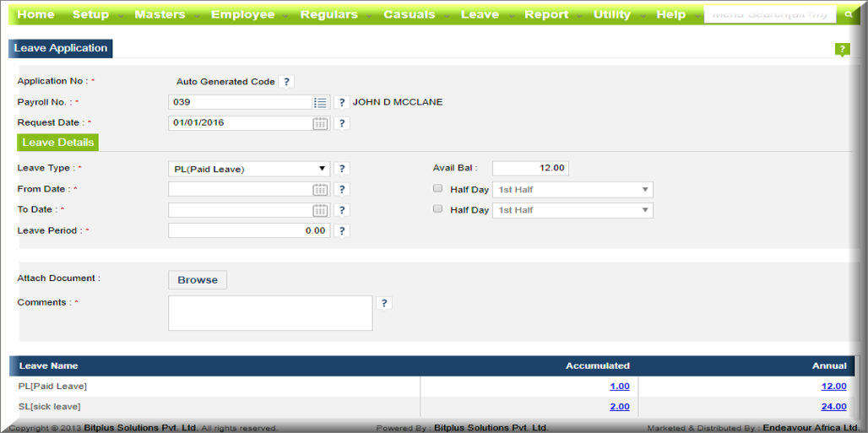Click help icon beside Leave Period

(342, 231)
